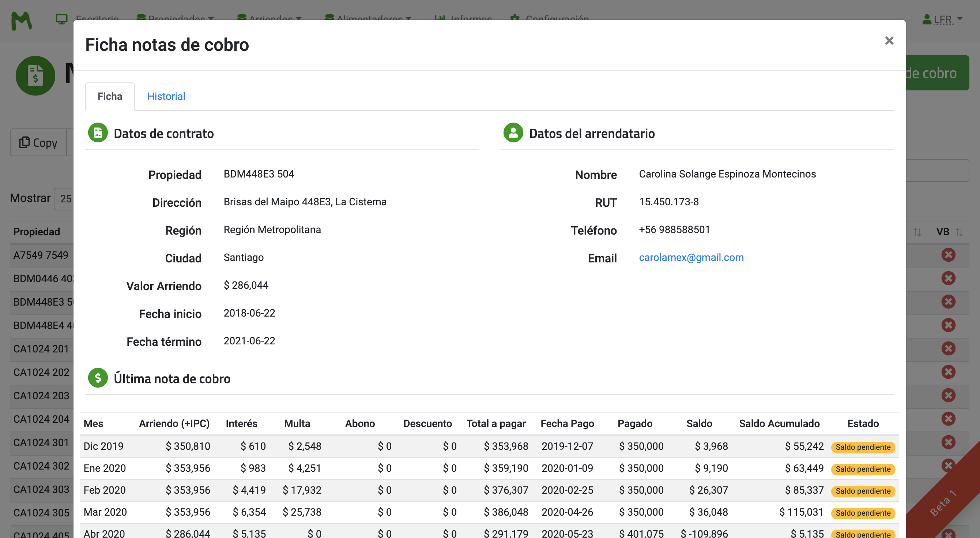
Task: Click the Total a pagar column header
Action: 496,423
